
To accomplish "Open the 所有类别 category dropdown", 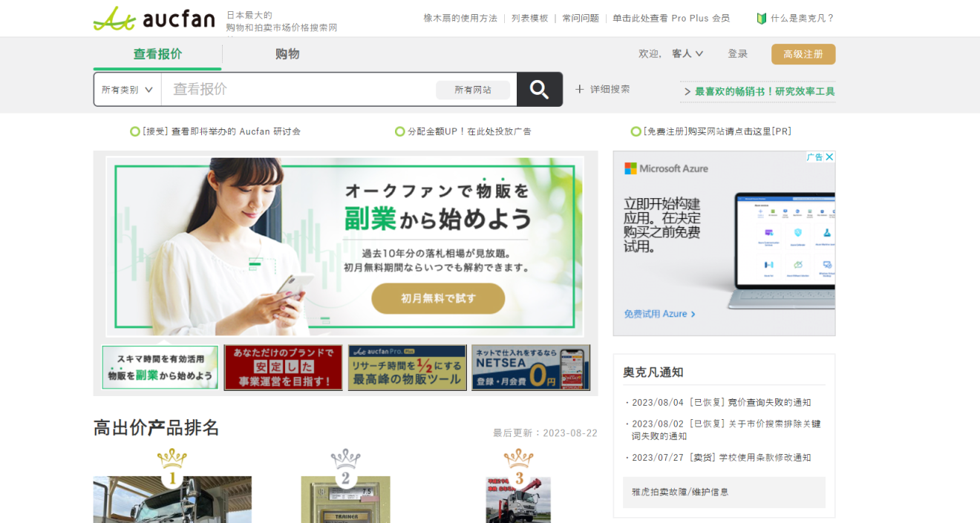I will (x=126, y=89).
